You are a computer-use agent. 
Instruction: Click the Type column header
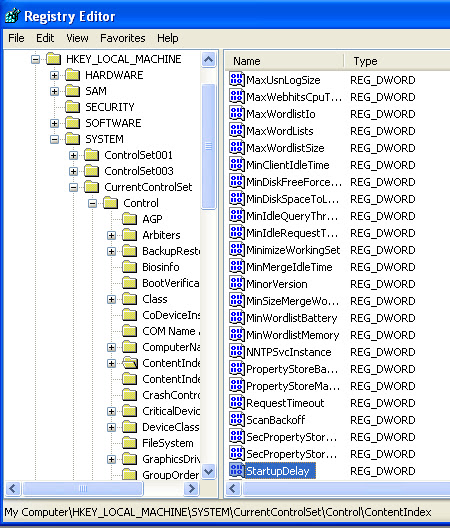pos(397,61)
